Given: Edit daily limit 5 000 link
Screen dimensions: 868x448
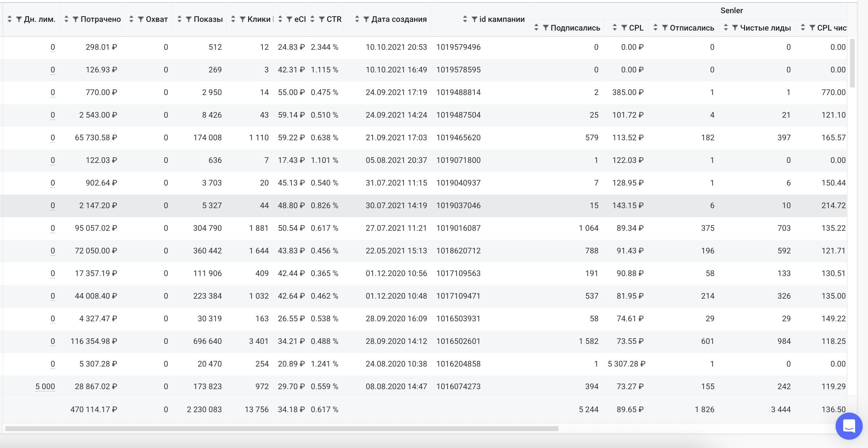Looking at the screenshot, I should (x=45, y=387).
